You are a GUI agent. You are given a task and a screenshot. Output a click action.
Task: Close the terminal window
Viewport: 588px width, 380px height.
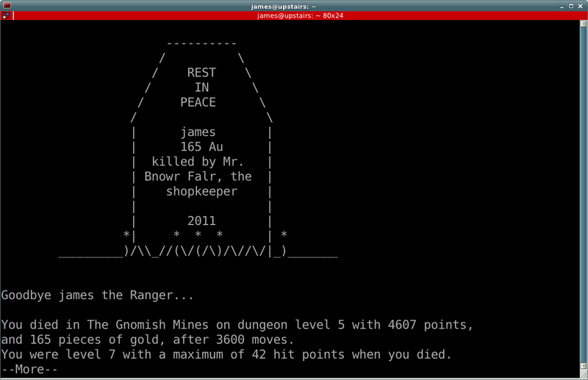(x=580, y=6)
